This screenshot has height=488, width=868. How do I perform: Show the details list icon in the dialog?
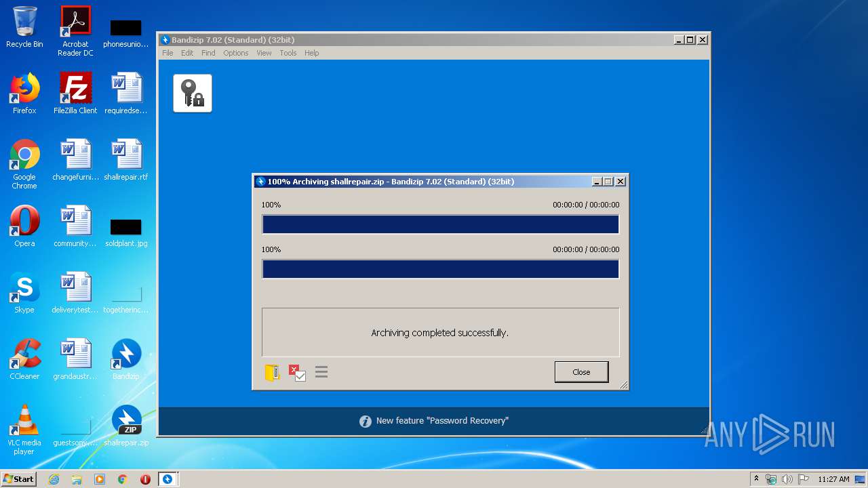321,371
